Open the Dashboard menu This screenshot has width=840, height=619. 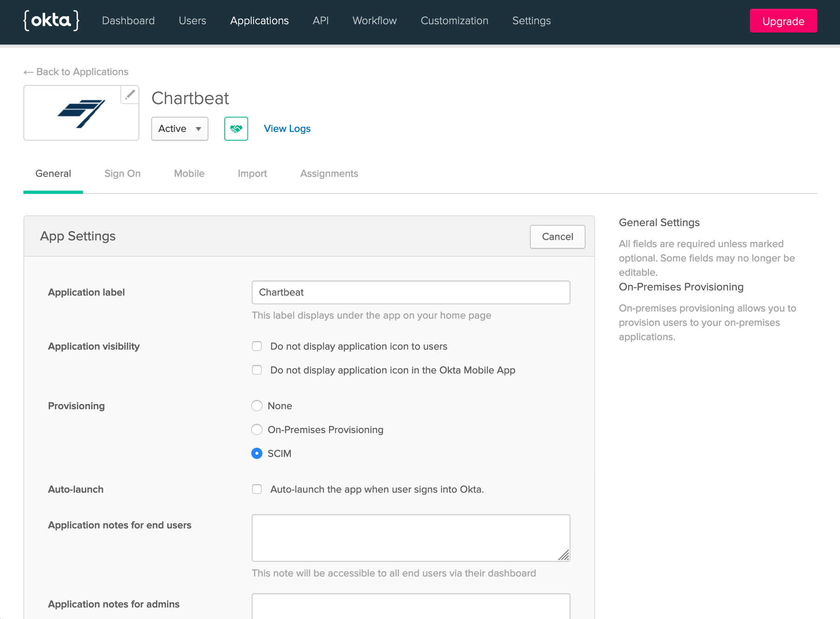click(x=128, y=21)
